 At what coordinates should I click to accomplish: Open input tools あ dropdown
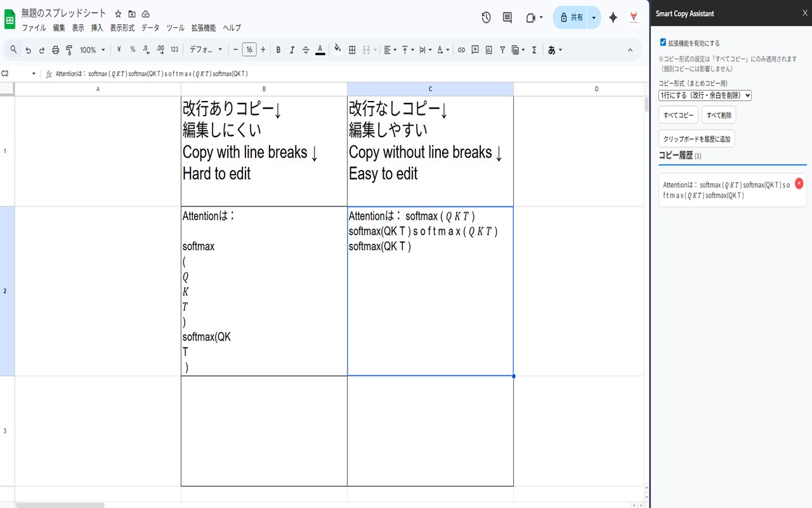555,50
